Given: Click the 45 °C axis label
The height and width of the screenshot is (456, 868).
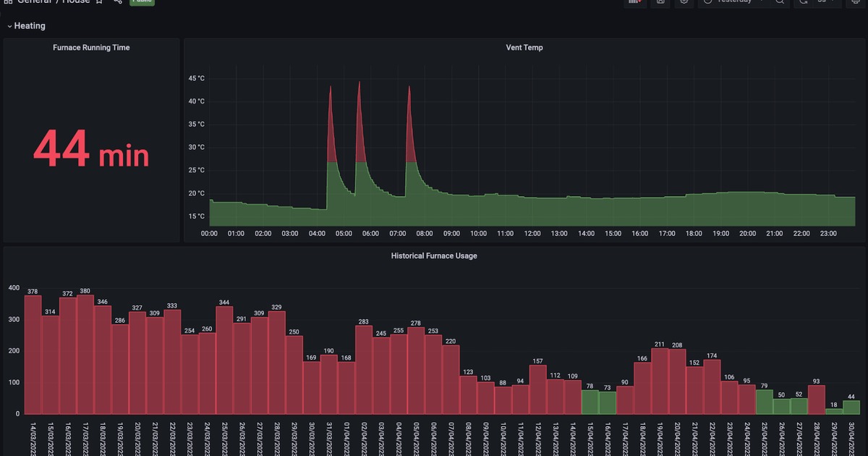Looking at the screenshot, I should click(196, 78).
